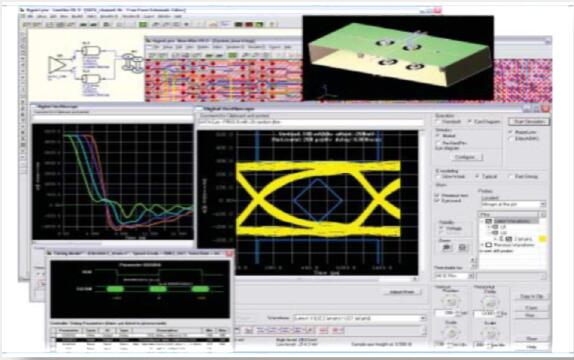Click the yellow probe color swatch
The height and width of the screenshot is (360, 574).
click(542, 239)
